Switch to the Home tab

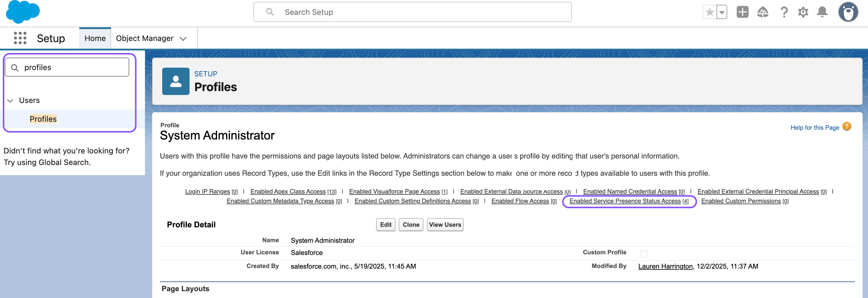[x=95, y=38]
